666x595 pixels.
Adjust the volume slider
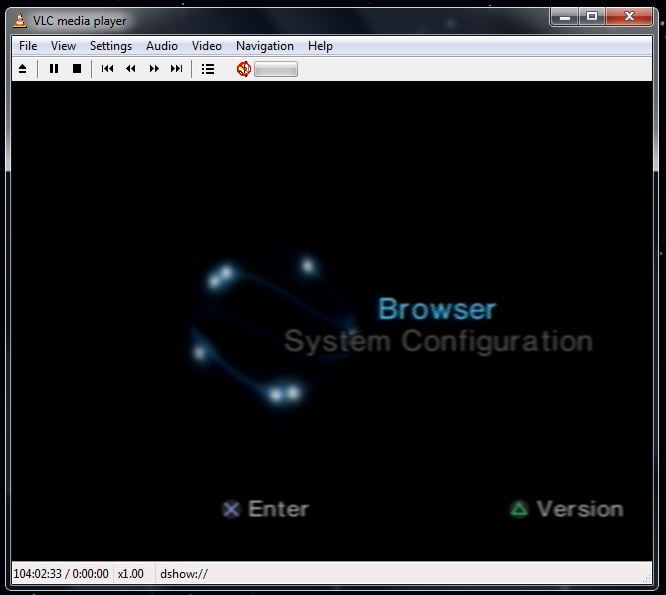click(276, 69)
